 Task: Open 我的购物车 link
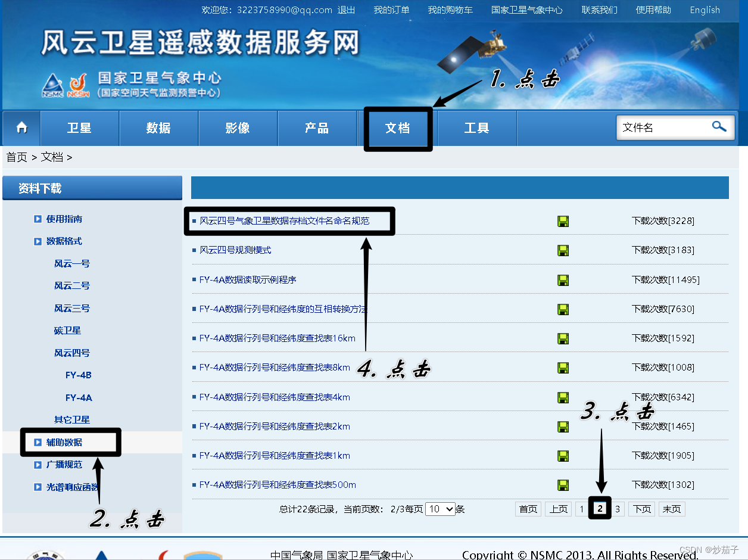pos(450,10)
